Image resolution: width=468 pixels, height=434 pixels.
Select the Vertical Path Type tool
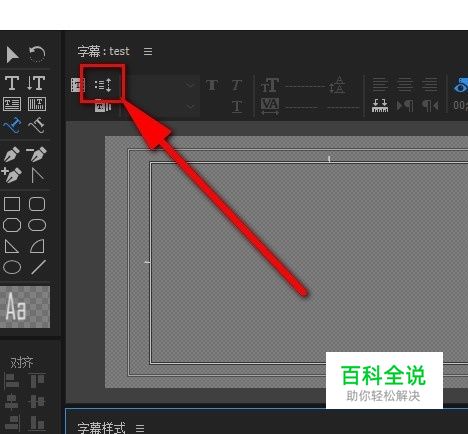point(37,125)
